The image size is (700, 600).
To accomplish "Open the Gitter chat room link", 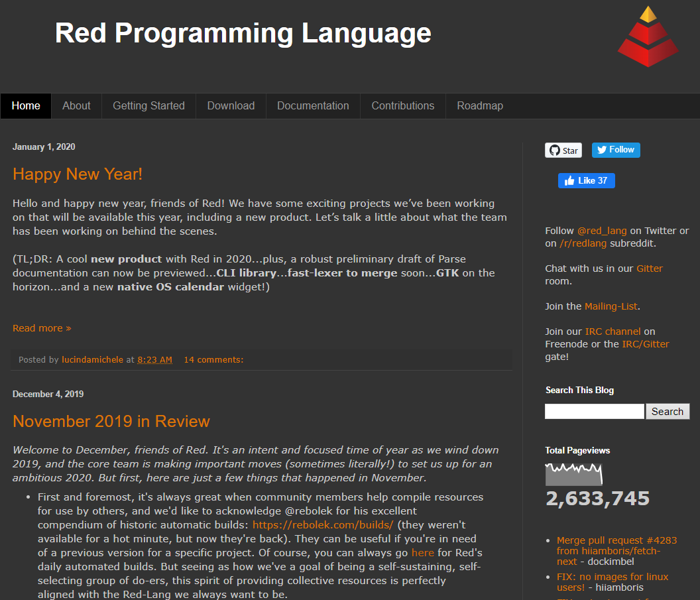I will pyautogui.click(x=650, y=268).
